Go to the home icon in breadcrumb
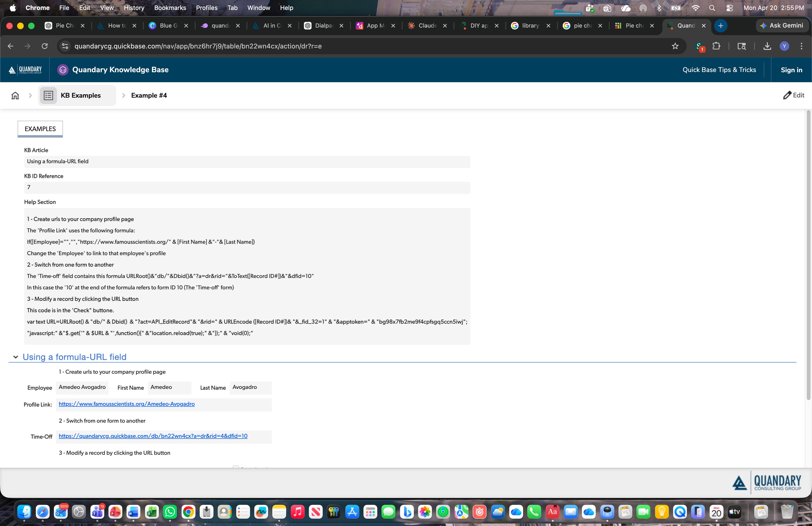 click(x=15, y=96)
